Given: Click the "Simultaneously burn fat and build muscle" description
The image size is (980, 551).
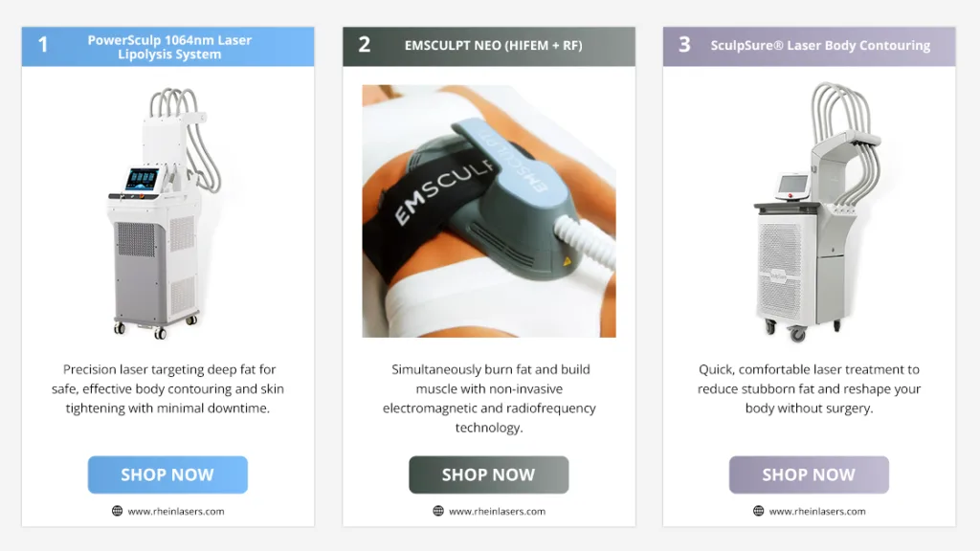Looking at the screenshot, I should click(489, 398).
